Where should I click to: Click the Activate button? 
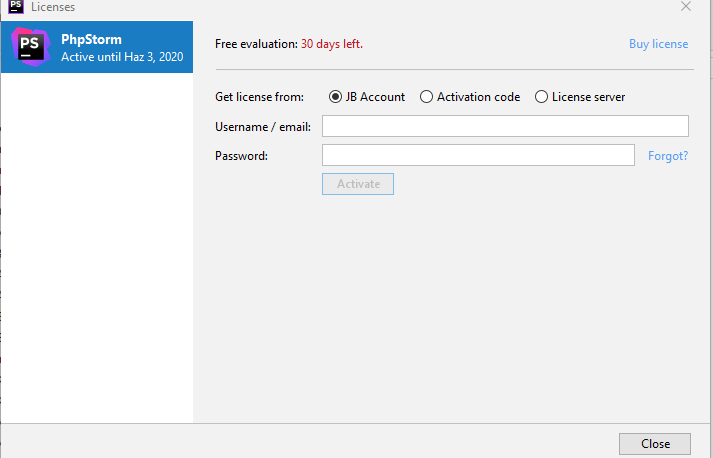(x=358, y=184)
